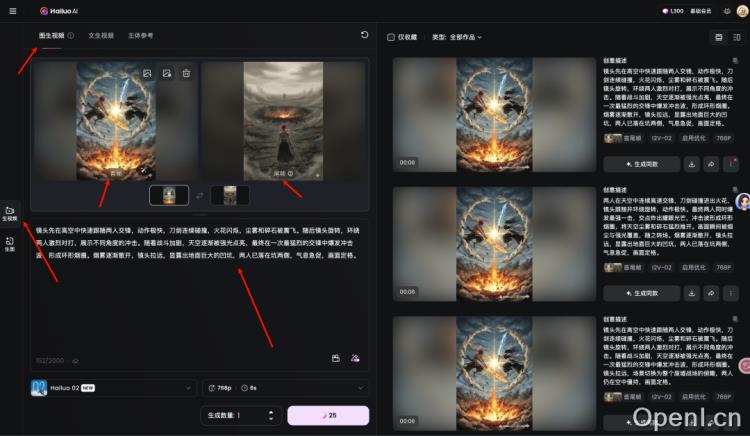The image size is (750, 436).
Task: Open the 768p resolution and duration dropdown
Action: (x=285, y=387)
